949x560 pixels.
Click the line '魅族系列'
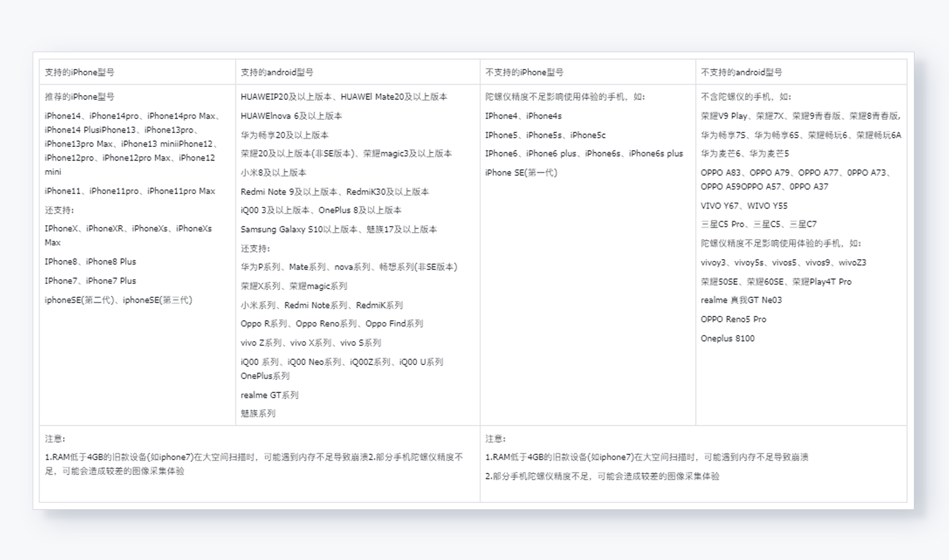(258, 413)
